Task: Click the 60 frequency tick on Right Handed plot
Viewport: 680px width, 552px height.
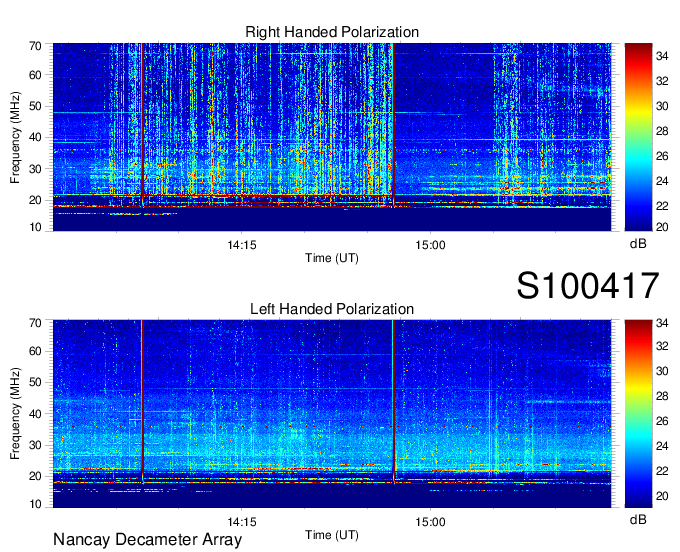Action: 35,75
